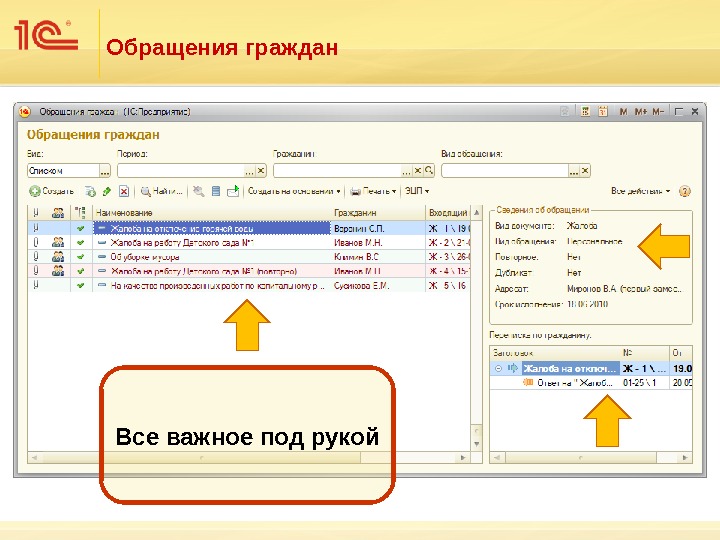Click the green checkmark in Об уборке мусора row
This screenshot has height=540, width=720.
click(x=81, y=257)
